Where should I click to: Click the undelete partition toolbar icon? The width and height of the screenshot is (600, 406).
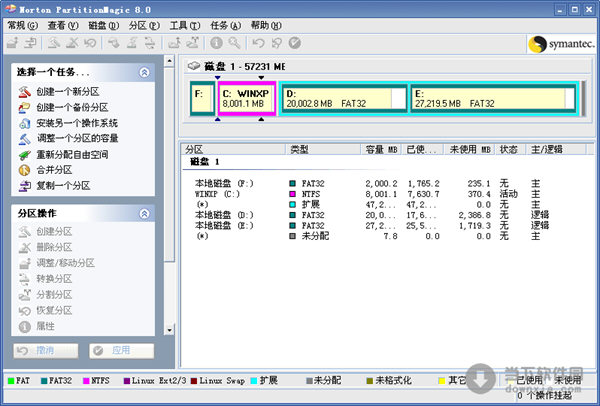pyautogui.click(x=90, y=43)
